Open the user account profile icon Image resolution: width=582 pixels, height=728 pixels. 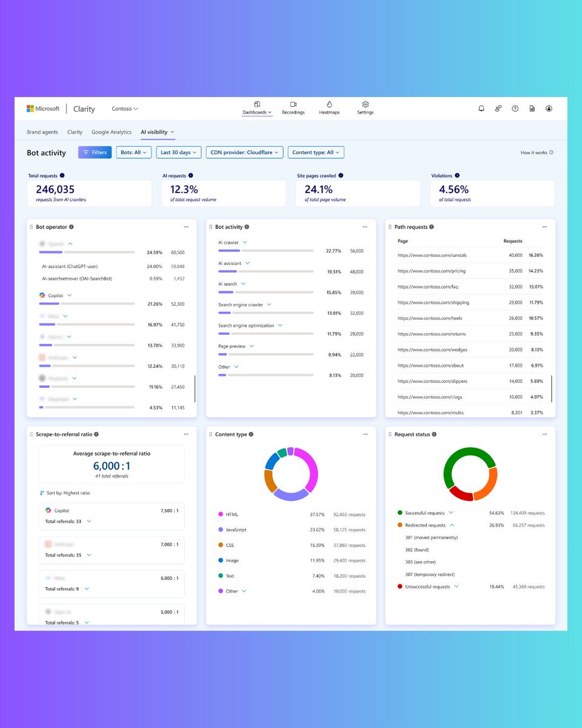549,109
